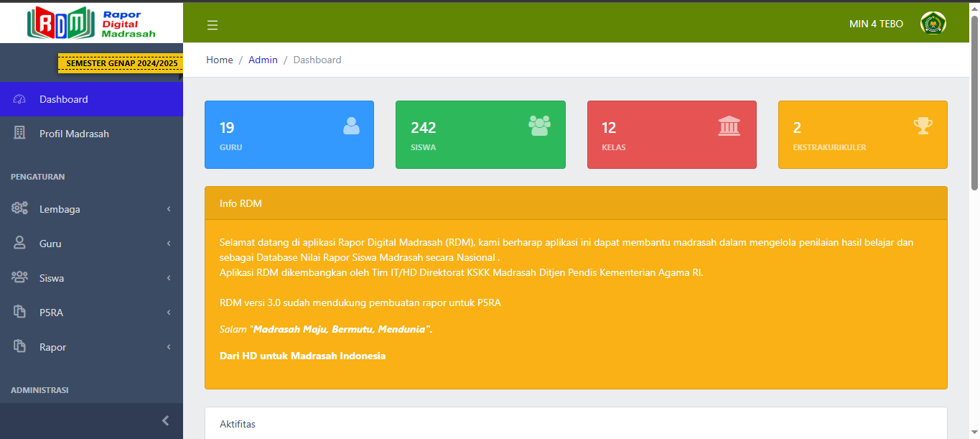Collapse the sidebar using bottom arrow
The image size is (980, 439).
(x=165, y=421)
